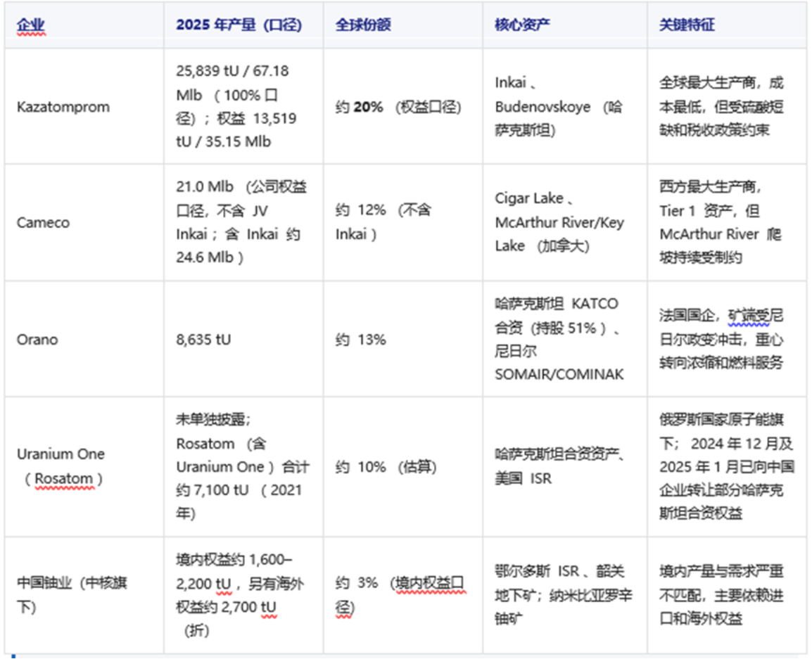This screenshot has height=659, width=812.
Task: Click the "25,839 tU / 67.18 Mlb" production cell
Action: coord(243,107)
